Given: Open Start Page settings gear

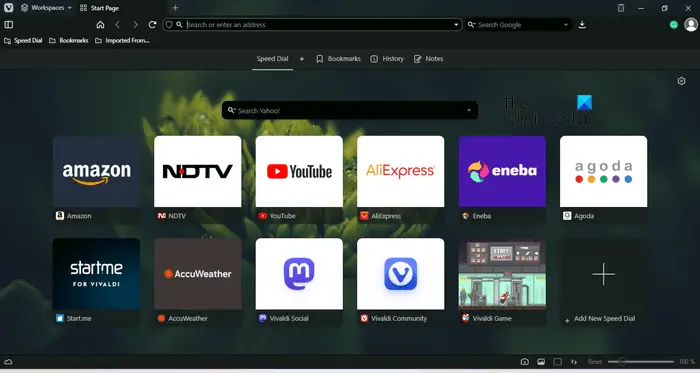Looking at the screenshot, I should click(681, 81).
